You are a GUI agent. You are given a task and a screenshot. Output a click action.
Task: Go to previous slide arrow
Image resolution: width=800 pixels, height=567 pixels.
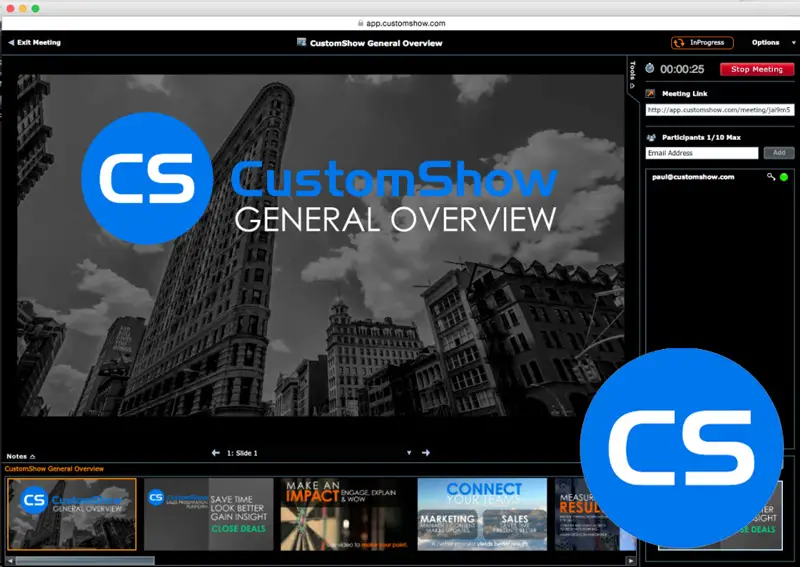(x=215, y=453)
